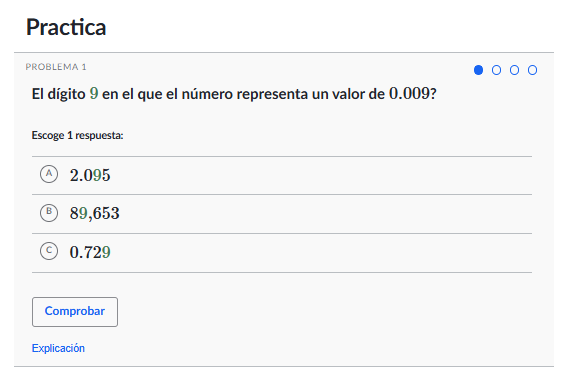
Task: Choose the answer text 89,653
Action: [x=95, y=213]
